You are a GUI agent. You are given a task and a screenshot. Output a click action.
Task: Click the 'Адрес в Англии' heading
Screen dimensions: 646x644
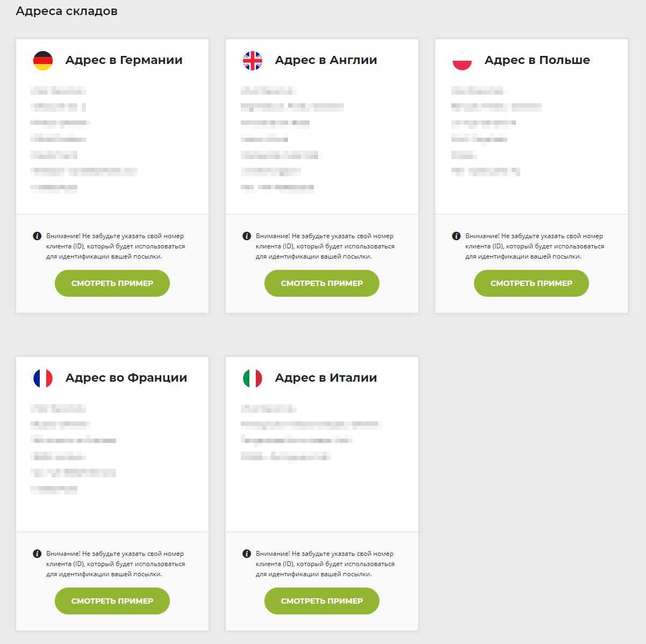point(326,60)
